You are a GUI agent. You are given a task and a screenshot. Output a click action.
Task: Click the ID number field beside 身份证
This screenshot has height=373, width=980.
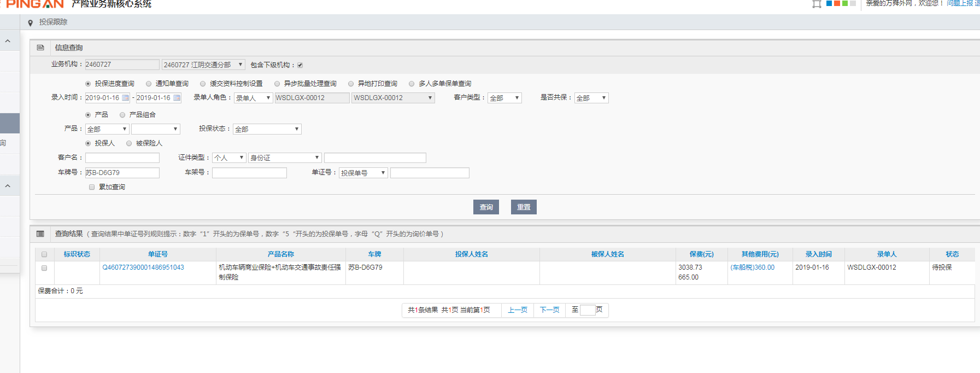tap(375, 158)
